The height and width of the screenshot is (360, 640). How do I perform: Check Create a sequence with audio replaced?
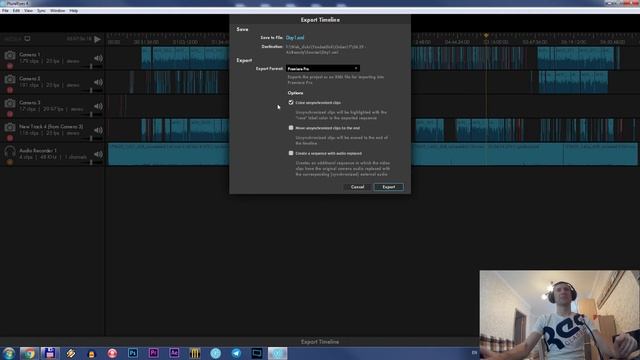click(291, 153)
